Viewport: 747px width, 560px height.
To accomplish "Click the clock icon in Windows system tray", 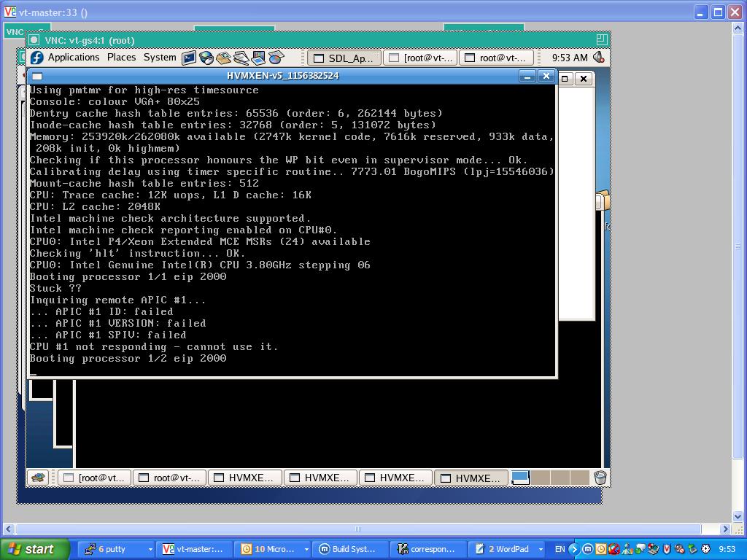I will [x=706, y=549].
